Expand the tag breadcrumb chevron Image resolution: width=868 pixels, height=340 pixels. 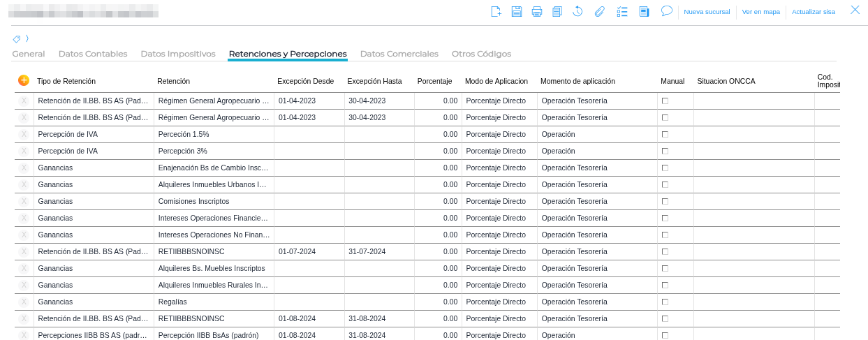coord(27,38)
